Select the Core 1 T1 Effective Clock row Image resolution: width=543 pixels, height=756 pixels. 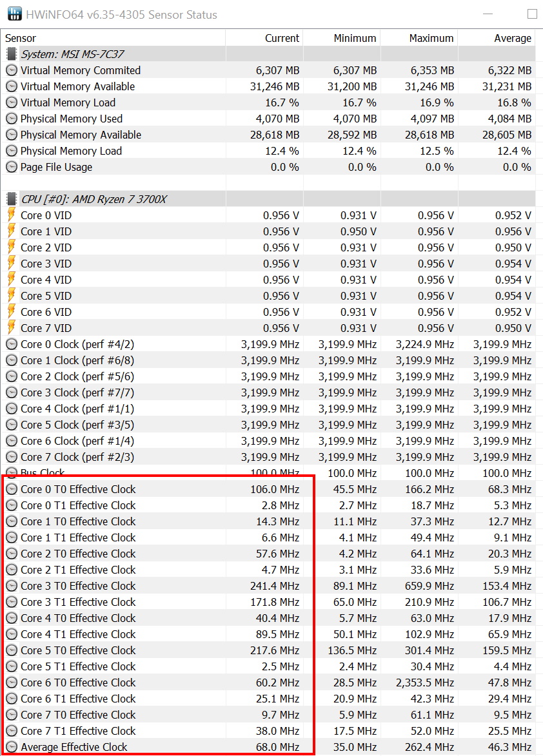pos(268,538)
